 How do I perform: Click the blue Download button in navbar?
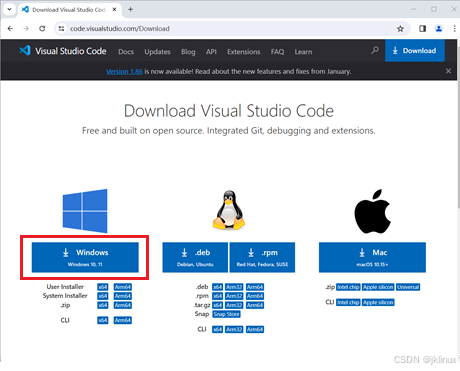[415, 50]
